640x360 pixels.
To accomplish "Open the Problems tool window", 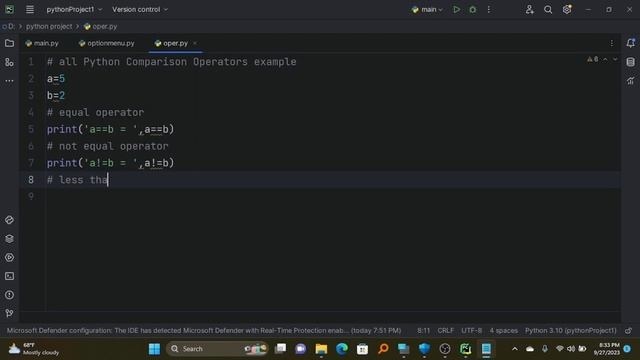I will pyautogui.click(x=9, y=295).
